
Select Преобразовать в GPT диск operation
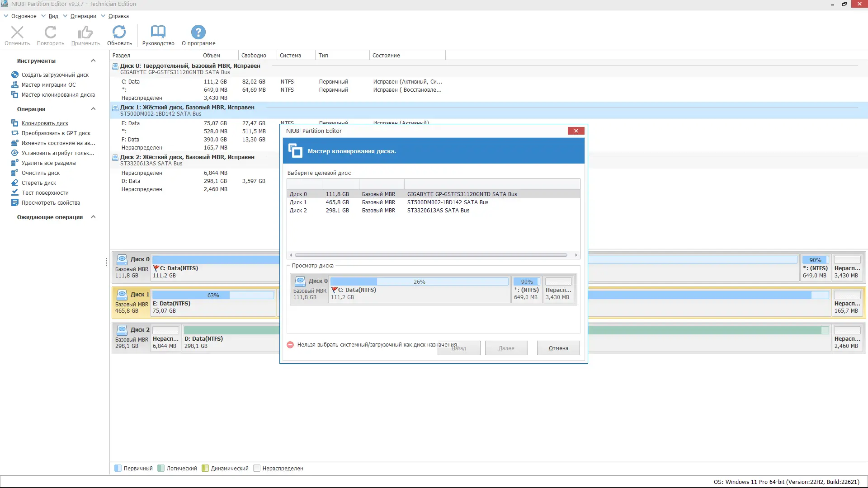pos(56,133)
